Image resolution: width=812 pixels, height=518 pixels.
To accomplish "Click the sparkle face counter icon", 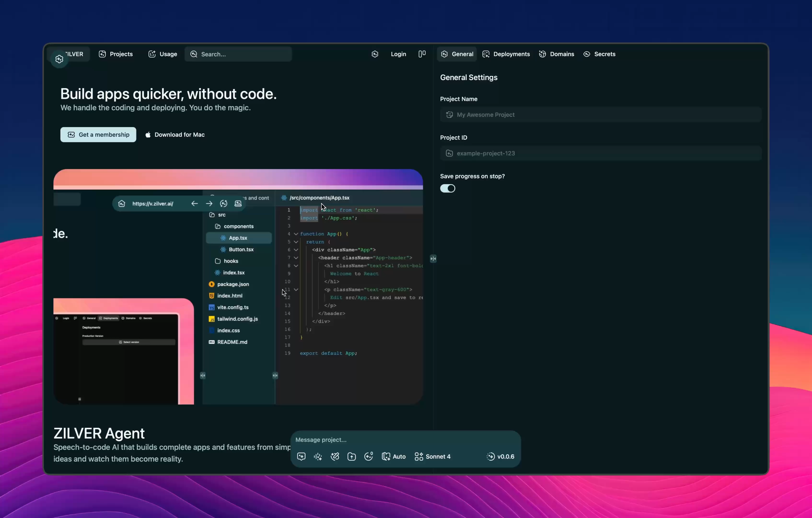I will click(369, 456).
